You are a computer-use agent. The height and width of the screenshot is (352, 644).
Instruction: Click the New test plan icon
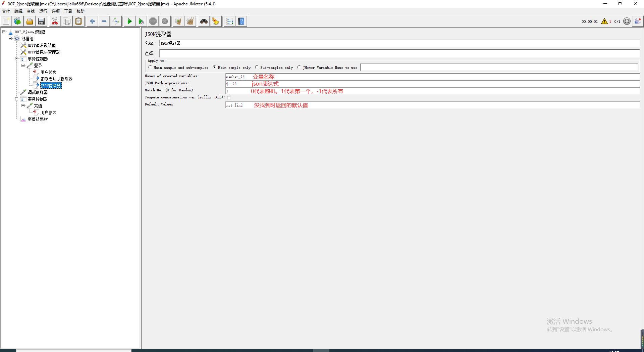[6, 21]
